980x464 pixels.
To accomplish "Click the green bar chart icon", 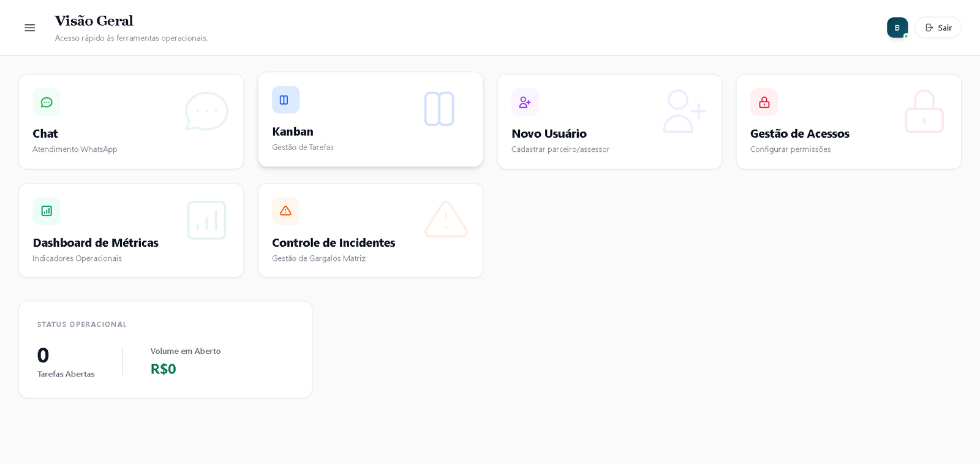I will point(47,211).
